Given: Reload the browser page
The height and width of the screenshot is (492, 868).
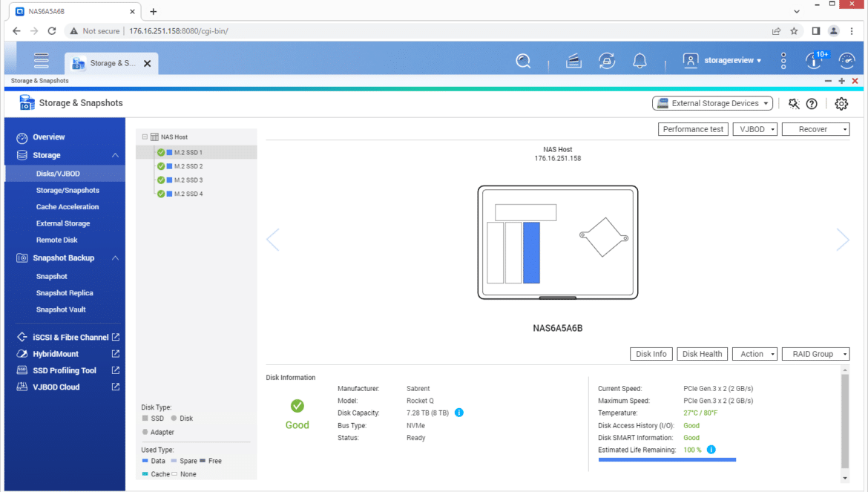Looking at the screenshot, I should coord(52,31).
